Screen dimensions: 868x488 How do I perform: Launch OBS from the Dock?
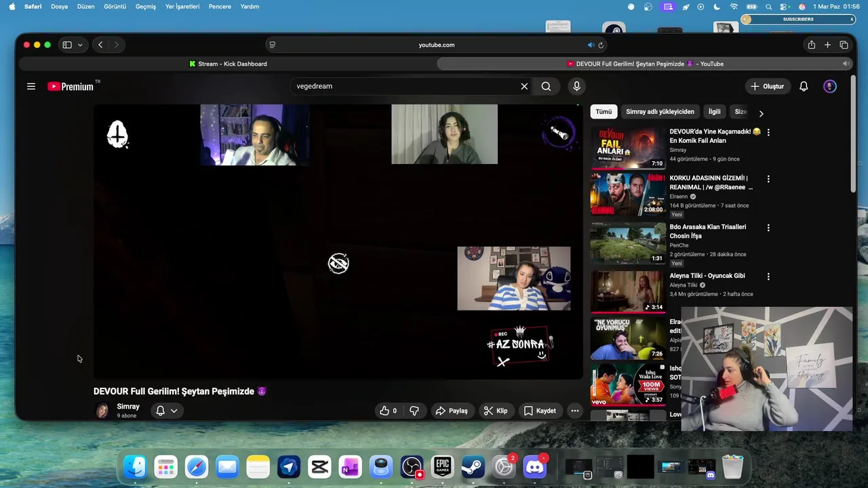tap(412, 467)
